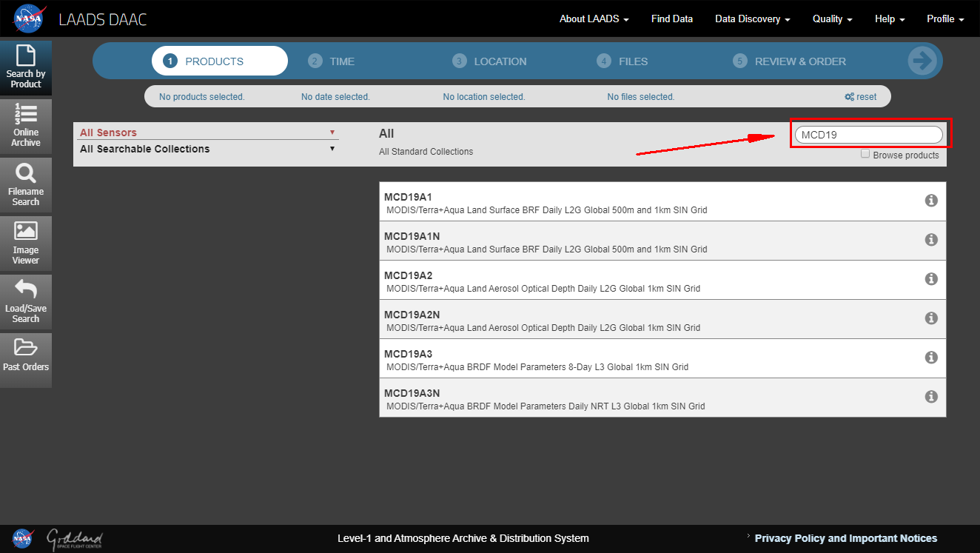The width and height of the screenshot is (980, 553).
Task: Show info for the MCD19A2 product
Action: pos(931,279)
